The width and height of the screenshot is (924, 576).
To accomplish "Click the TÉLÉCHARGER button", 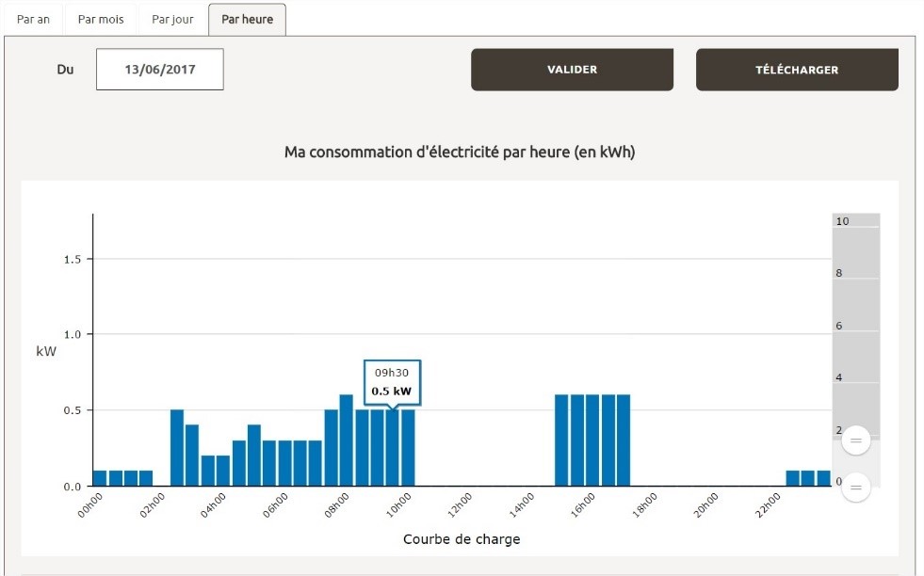I will tap(797, 70).
